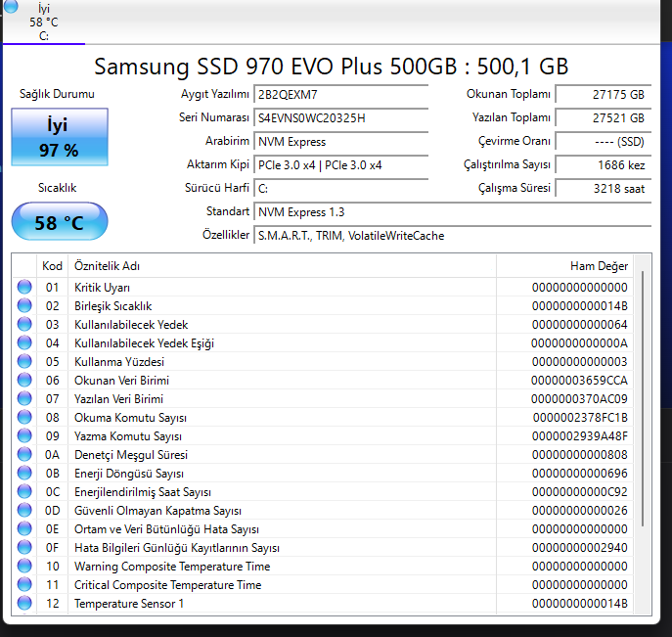Click the Kod column header
This screenshot has height=637, width=672.
point(52,266)
